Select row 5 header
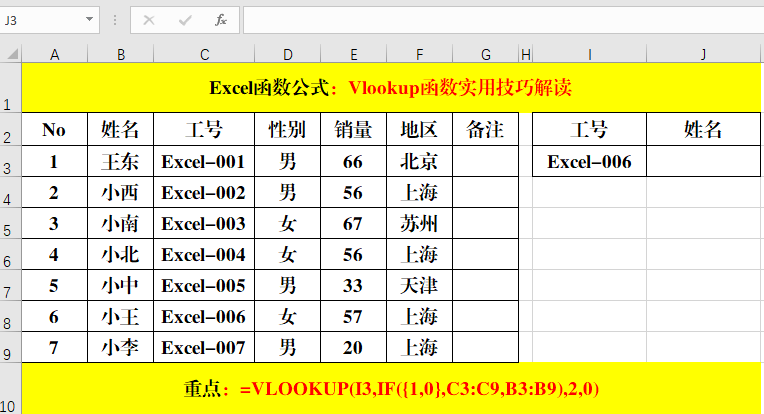 pyautogui.click(x=11, y=223)
